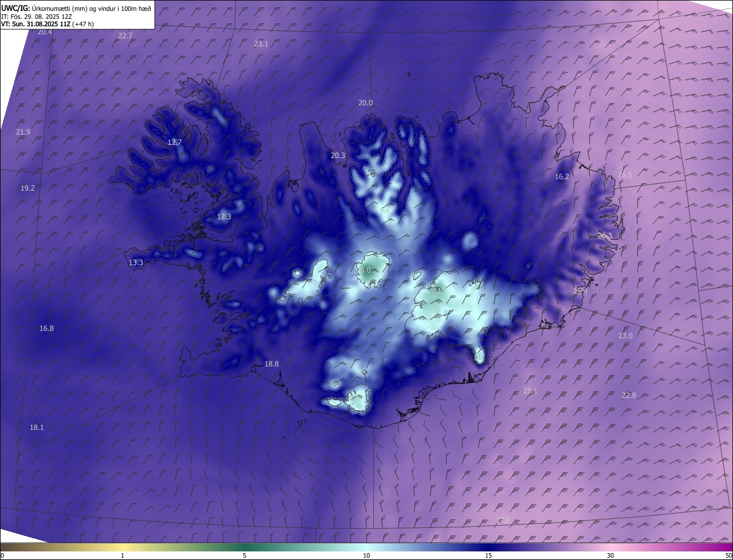
Task: Click the 26.3 value label
Action: click(605, 235)
